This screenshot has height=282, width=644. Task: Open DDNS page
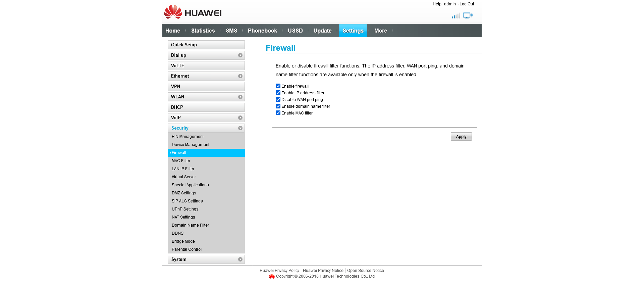[x=206, y=233]
